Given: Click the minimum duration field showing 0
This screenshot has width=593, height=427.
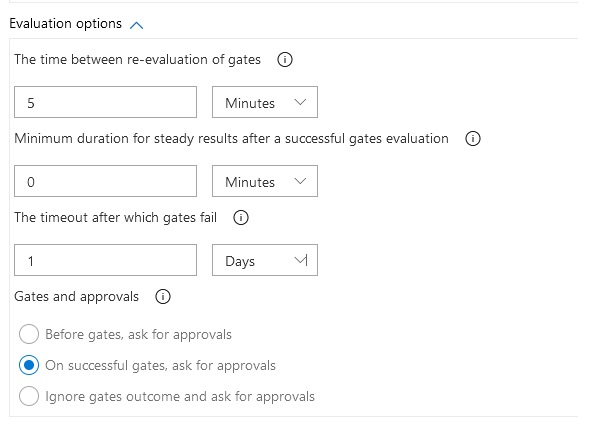Looking at the screenshot, I should (106, 181).
